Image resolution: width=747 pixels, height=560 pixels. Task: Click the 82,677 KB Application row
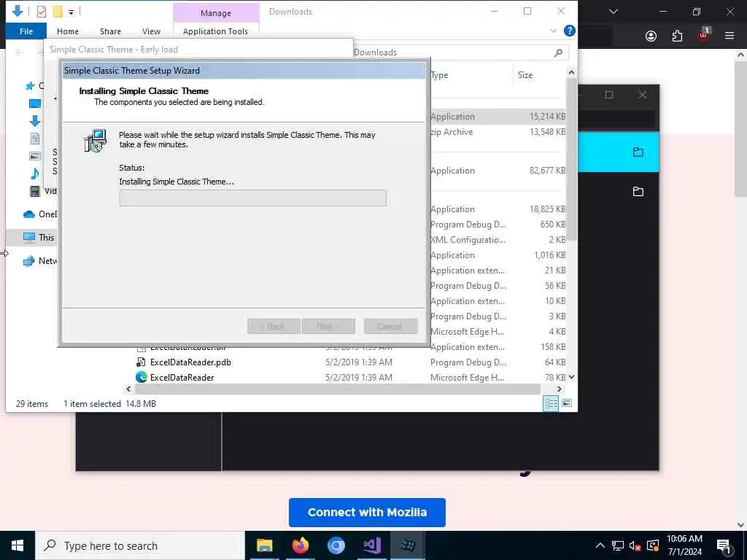(x=498, y=171)
